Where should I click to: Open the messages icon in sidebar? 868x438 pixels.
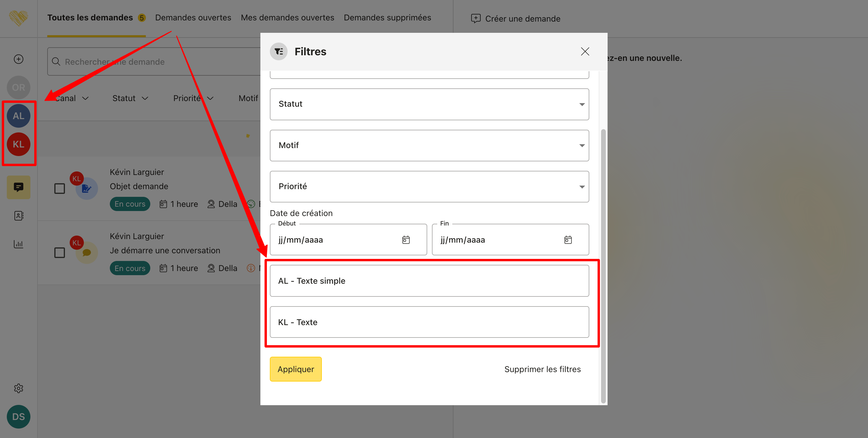[19, 187]
